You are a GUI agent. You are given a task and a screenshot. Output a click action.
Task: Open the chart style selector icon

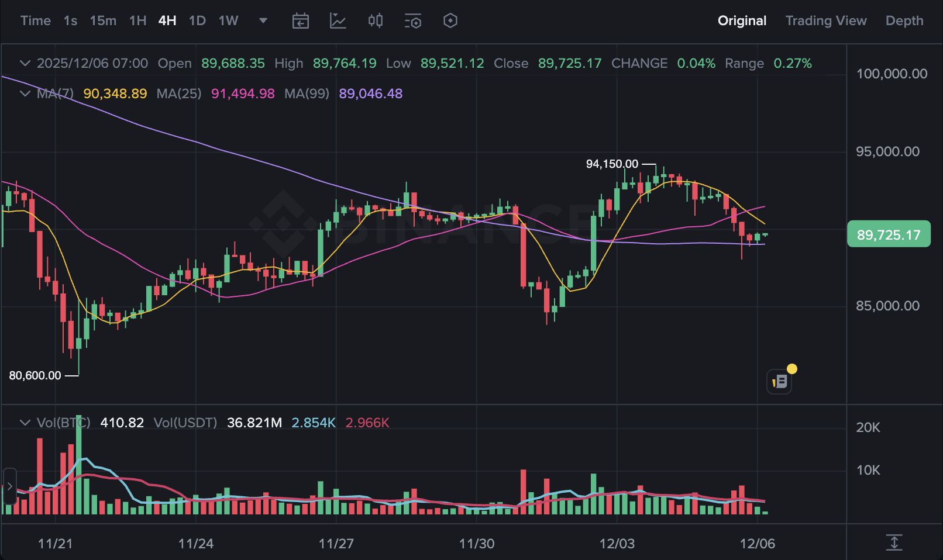tap(338, 20)
